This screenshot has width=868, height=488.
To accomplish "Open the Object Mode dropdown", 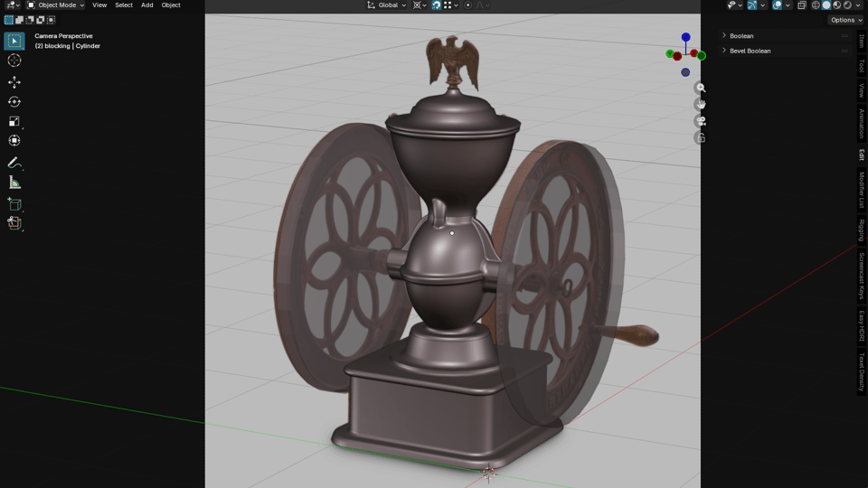I will [x=55, y=5].
